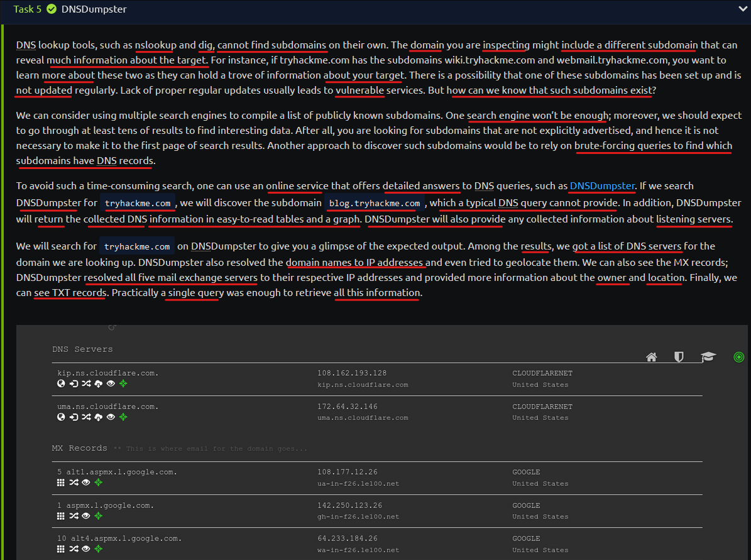751x560 pixels.
Task: Click the IP address 172.64.32.146
Action: point(348,407)
